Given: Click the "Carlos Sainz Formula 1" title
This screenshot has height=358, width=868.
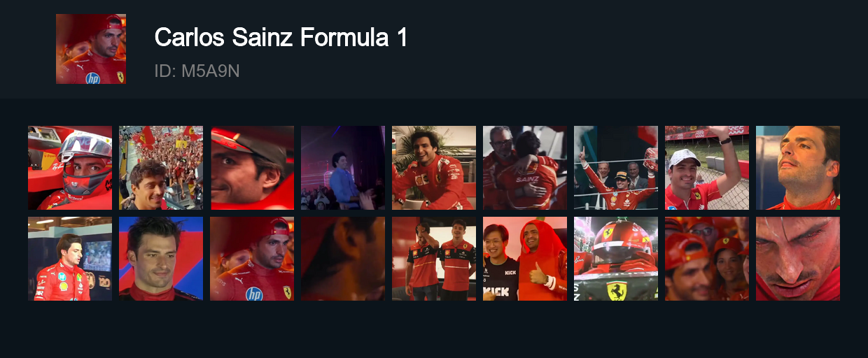Looking at the screenshot, I should [281, 38].
